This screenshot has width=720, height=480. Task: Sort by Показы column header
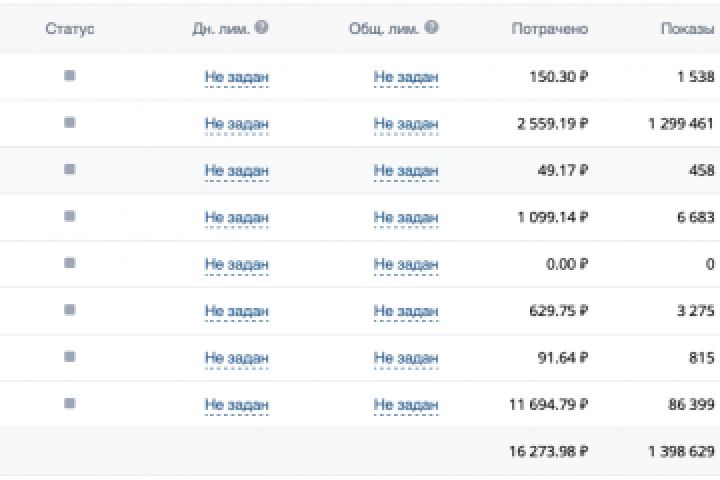tap(686, 29)
